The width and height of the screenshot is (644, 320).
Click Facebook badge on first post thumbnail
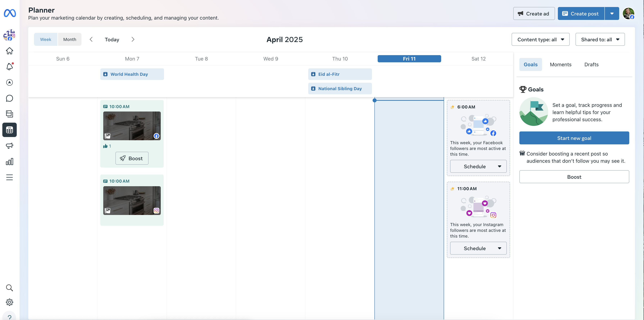[156, 136]
